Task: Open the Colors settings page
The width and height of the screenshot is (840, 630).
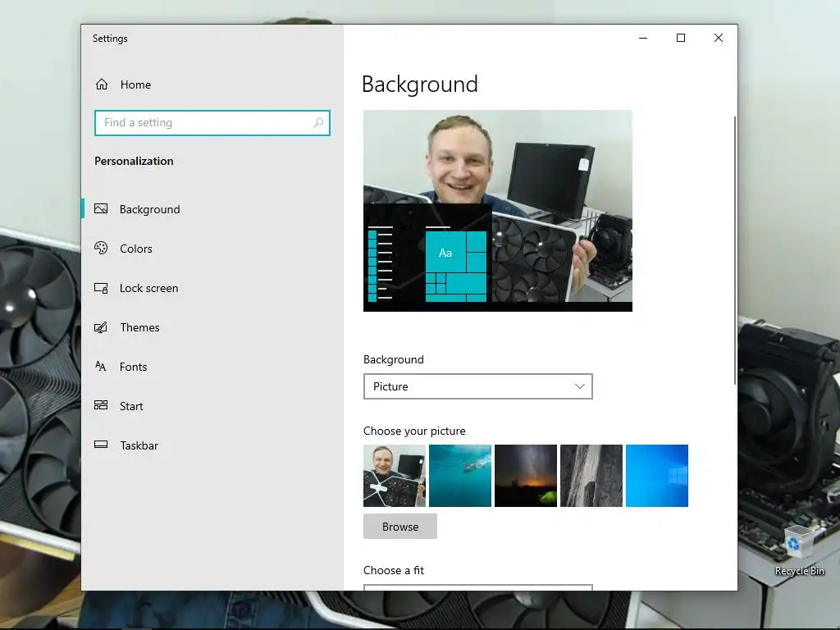Action: coord(212,249)
